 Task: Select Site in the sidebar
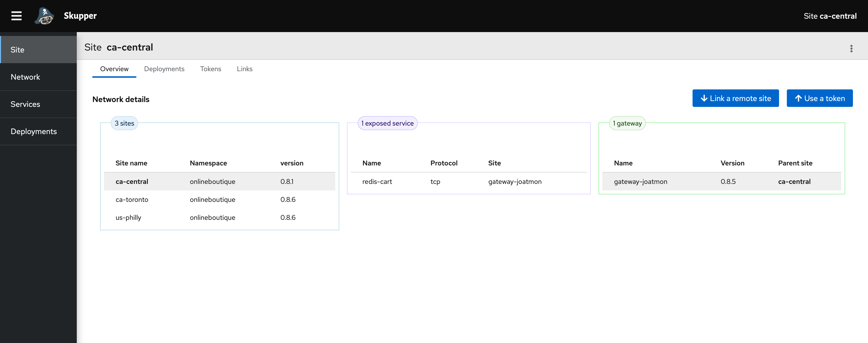[17, 50]
